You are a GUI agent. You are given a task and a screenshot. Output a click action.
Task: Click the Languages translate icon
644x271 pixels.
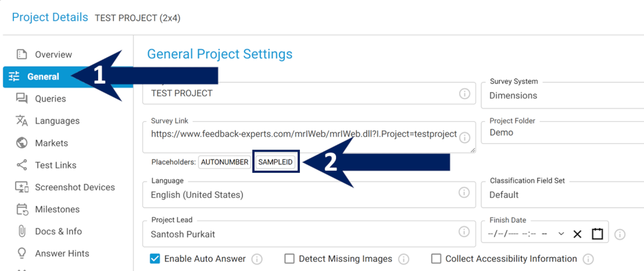(x=22, y=121)
